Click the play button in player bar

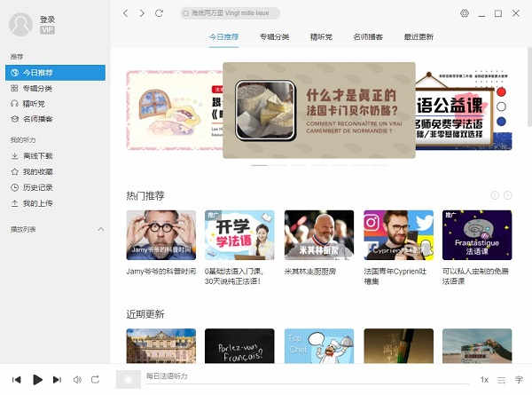pos(37,379)
